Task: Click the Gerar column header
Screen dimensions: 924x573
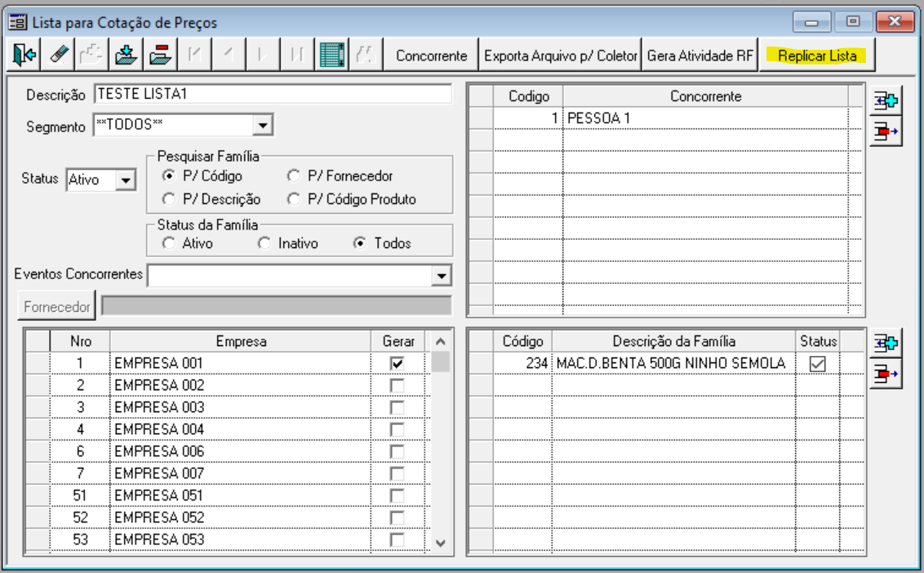Action: [398, 341]
